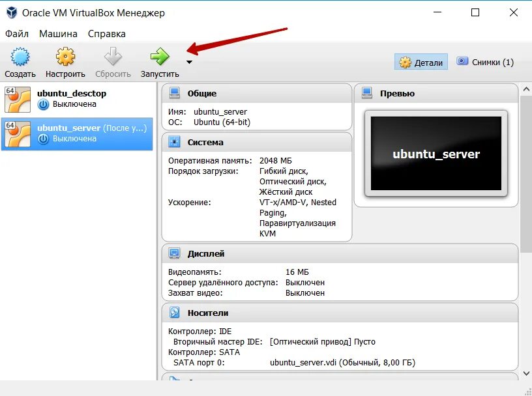
Task: Open the Машина menu
Action: pos(58,34)
